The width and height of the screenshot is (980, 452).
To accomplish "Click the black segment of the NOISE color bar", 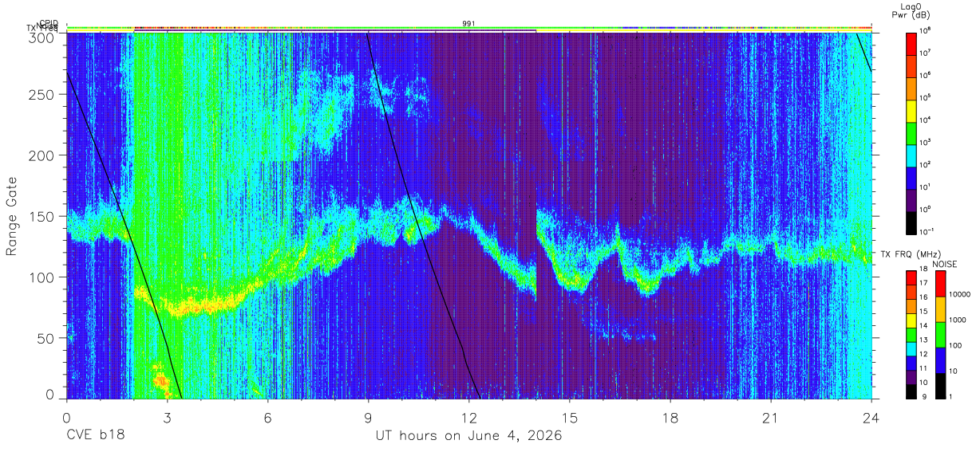I will pos(941,384).
